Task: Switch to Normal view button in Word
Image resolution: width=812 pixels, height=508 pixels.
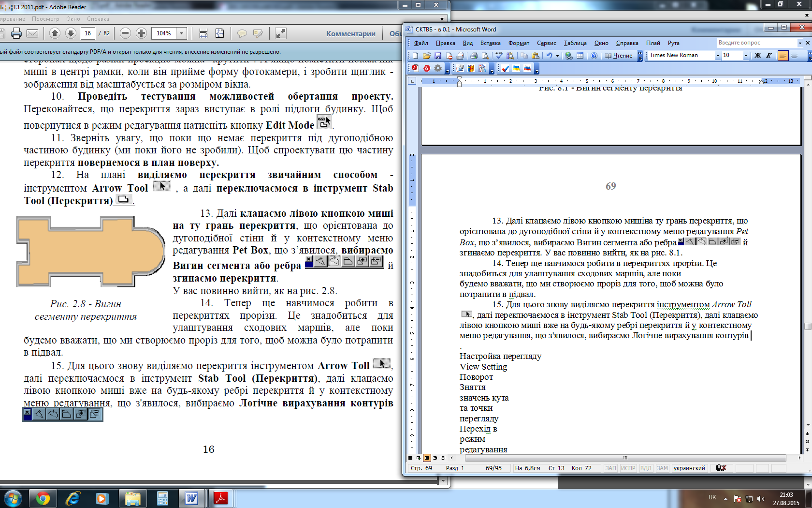Action: [x=410, y=458]
